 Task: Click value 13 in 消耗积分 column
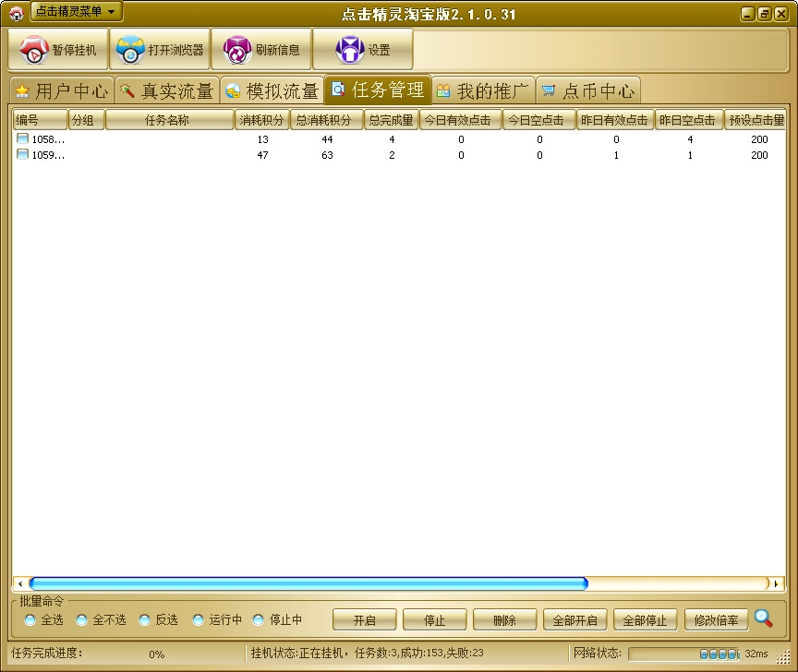click(262, 139)
